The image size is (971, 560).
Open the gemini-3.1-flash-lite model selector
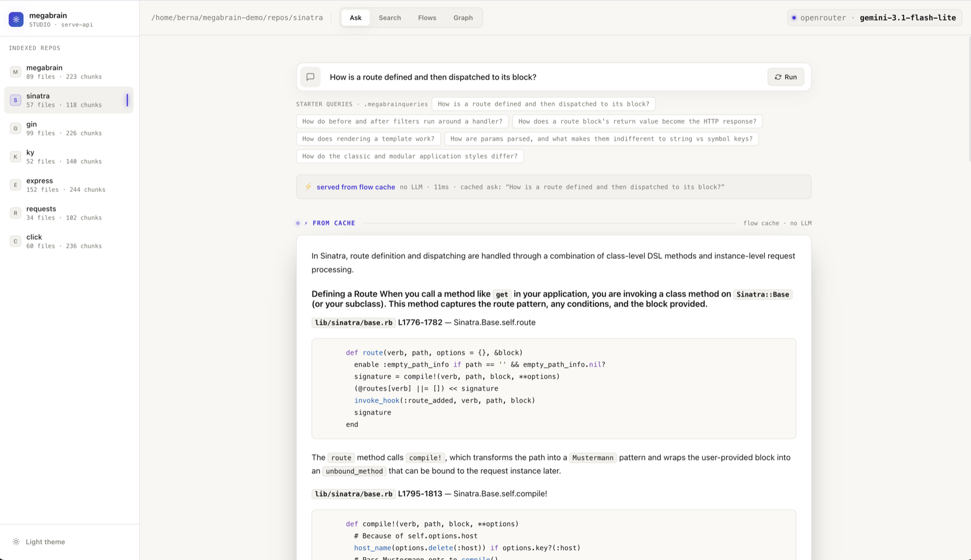point(874,18)
